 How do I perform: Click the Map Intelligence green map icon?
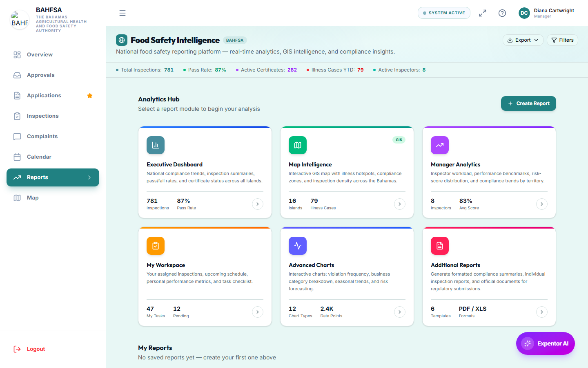(x=298, y=145)
